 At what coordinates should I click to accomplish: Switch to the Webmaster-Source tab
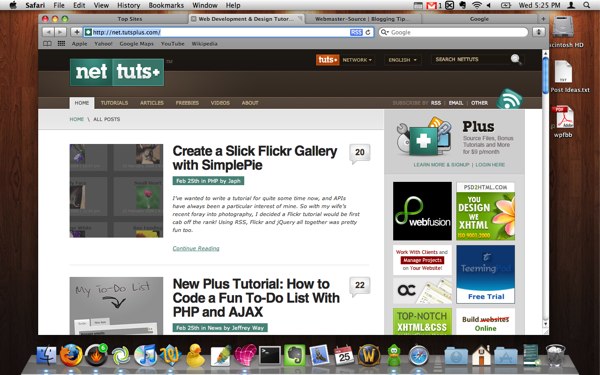point(363,19)
